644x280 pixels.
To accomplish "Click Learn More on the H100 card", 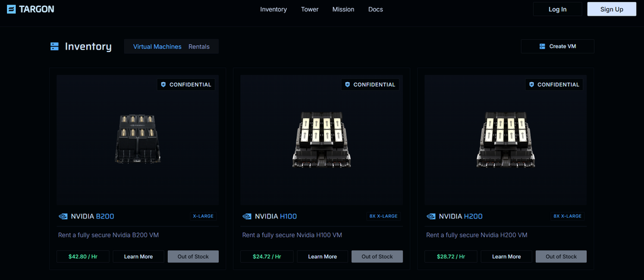I will [323, 257].
